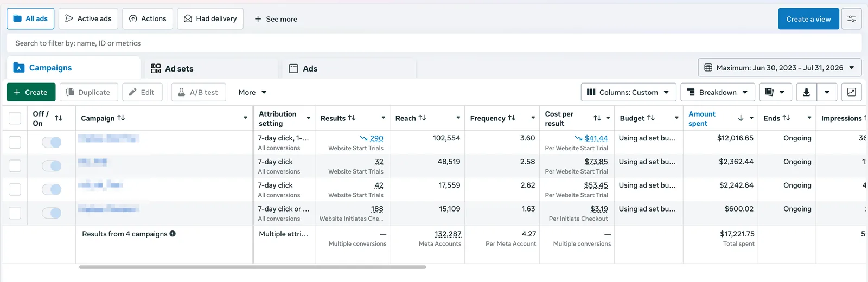Viewport: 868px width, 282px height.
Task: Open the reports icon button
Action: pyautogui.click(x=775, y=92)
